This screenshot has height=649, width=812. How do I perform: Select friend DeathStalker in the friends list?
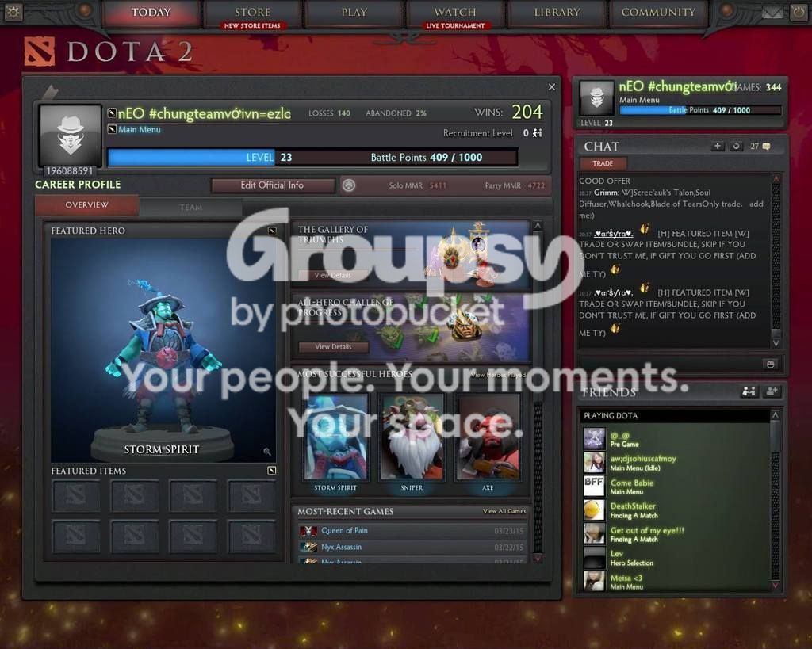click(676, 510)
